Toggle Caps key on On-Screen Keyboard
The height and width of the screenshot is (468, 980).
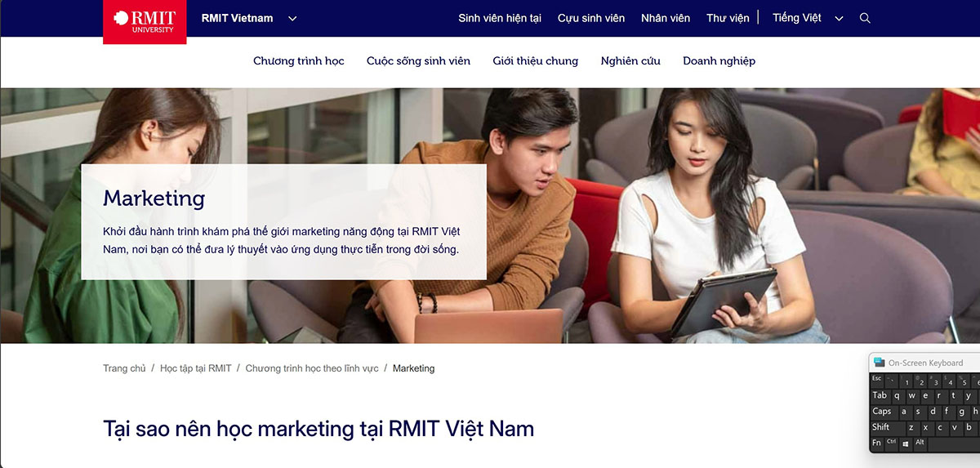tap(884, 413)
